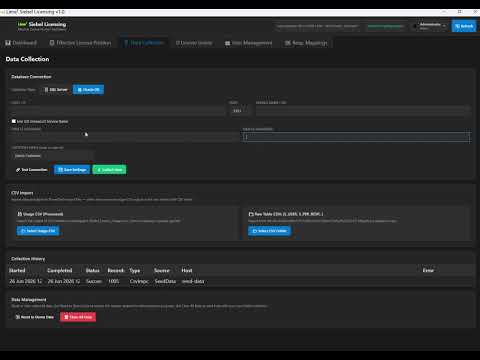Click the username input field
Image resolution: width=480 pixels, height=360 pixels.
coord(124,137)
